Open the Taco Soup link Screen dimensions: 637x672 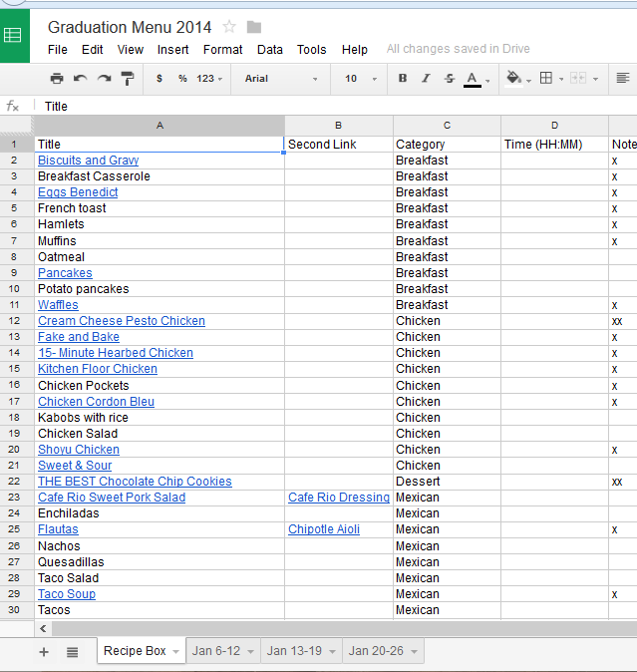67,594
